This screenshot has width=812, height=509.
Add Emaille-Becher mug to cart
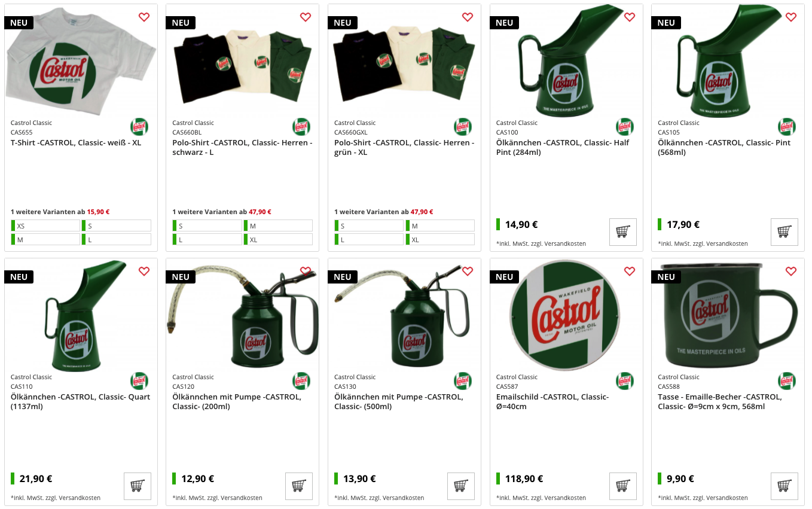coord(784,486)
